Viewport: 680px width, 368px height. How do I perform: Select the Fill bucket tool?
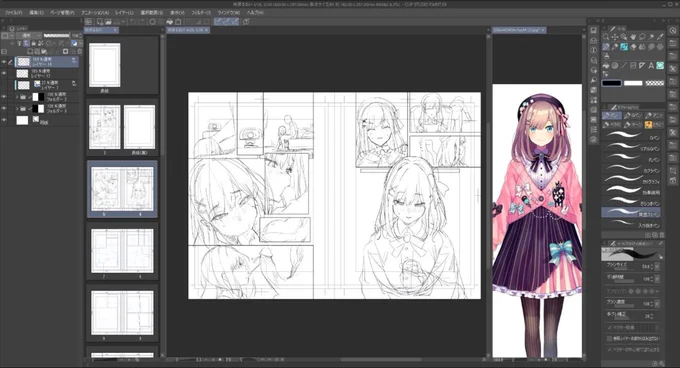click(606, 65)
